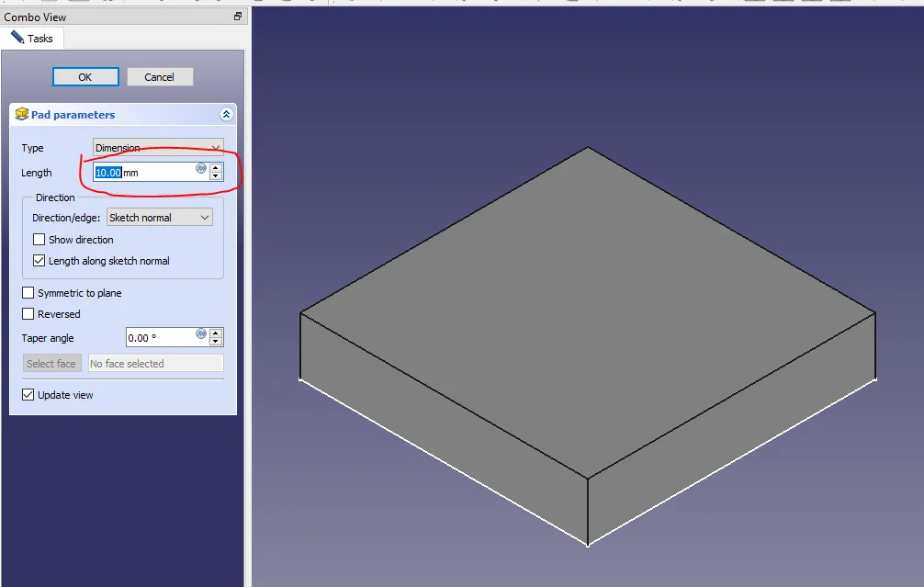The width and height of the screenshot is (924, 587).
Task: Click the Cancel button
Action: tap(160, 77)
